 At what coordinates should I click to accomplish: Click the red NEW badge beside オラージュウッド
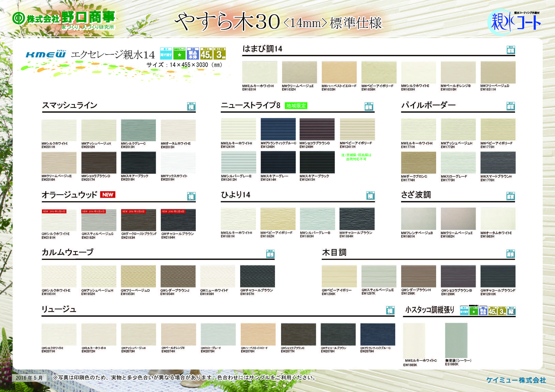[x=108, y=195]
